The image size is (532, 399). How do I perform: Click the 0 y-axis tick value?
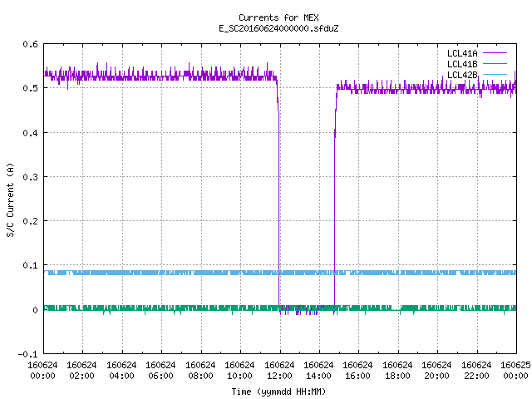pyautogui.click(x=35, y=310)
